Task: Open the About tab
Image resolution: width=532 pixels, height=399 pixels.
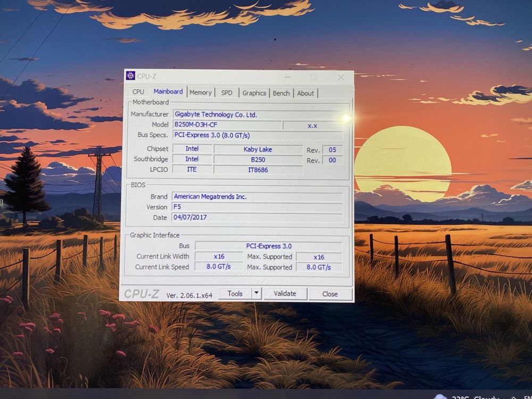Action: (x=305, y=93)
